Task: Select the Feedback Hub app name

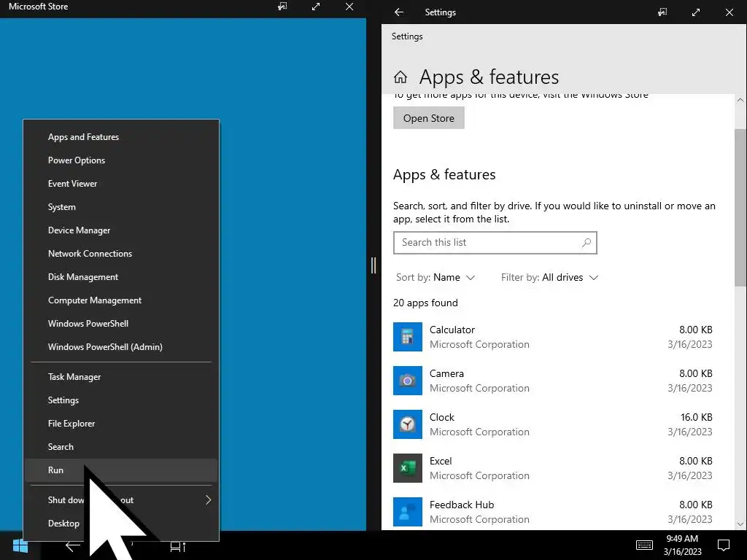Action: pyautogui.click(x=462, y=505)
